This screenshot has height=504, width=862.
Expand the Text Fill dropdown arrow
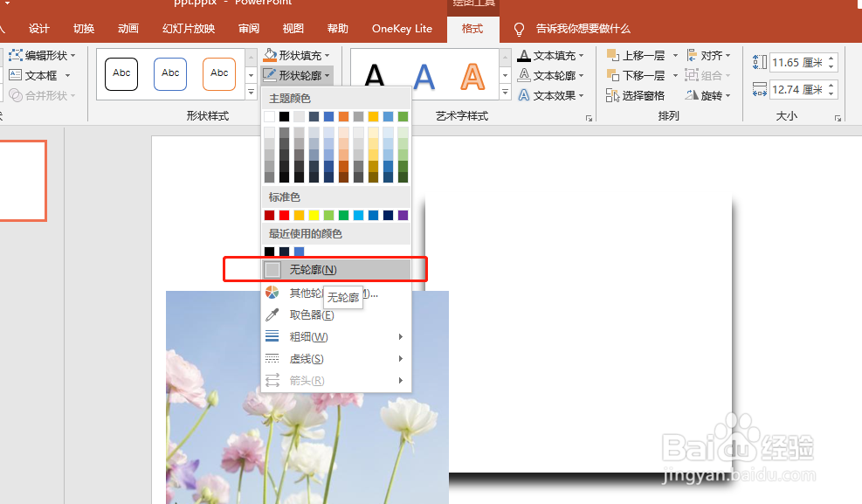coord(581,56)
